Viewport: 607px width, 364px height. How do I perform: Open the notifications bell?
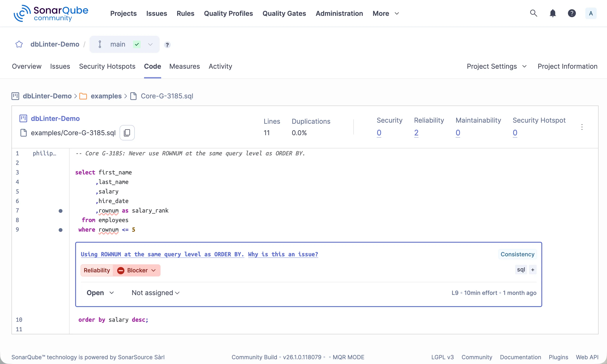pyautogui.click(x=553, y=13)
